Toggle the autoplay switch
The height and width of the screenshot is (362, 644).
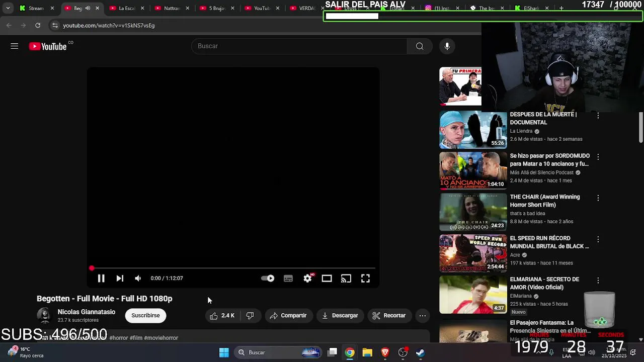click(268, 278)
